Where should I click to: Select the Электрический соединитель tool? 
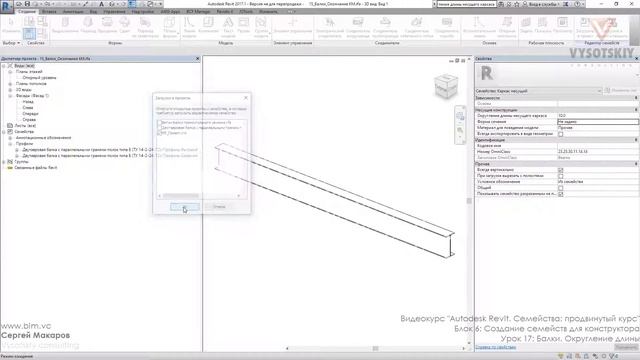330,27
